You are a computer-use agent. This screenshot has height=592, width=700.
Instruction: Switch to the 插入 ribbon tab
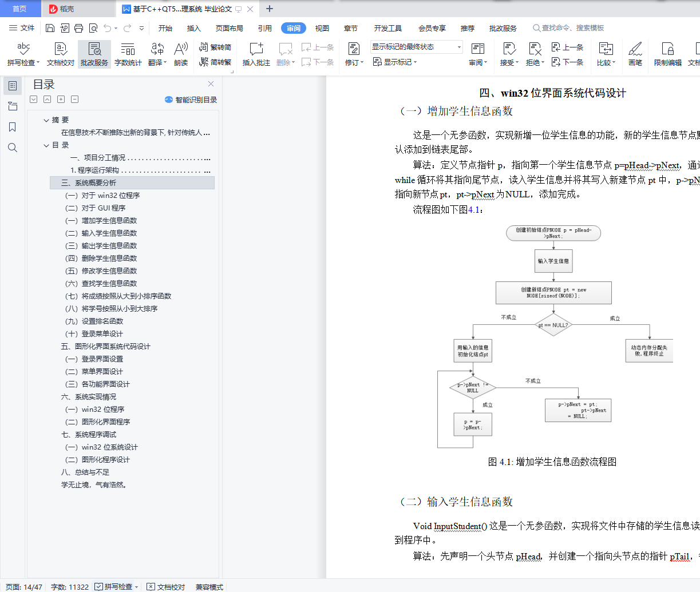(x=194, y=28)
